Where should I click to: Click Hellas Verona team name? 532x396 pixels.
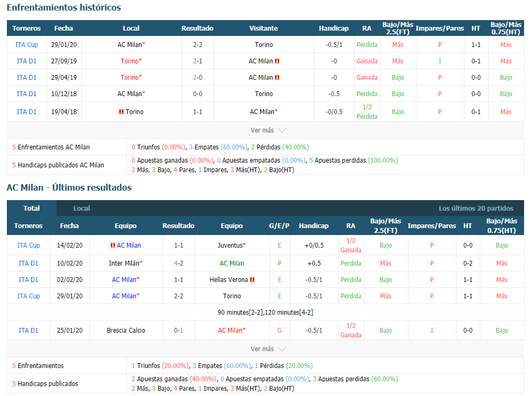point(229,280)
